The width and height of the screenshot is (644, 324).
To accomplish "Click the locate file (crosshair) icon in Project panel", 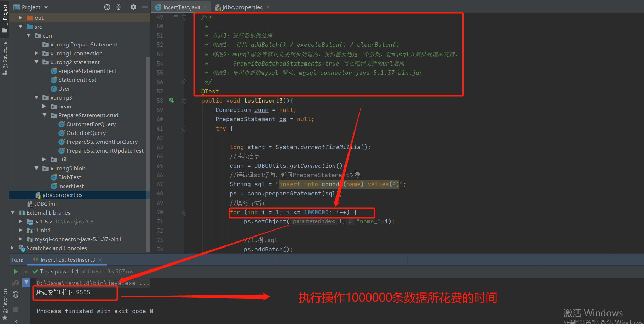I will pos(107,7).
